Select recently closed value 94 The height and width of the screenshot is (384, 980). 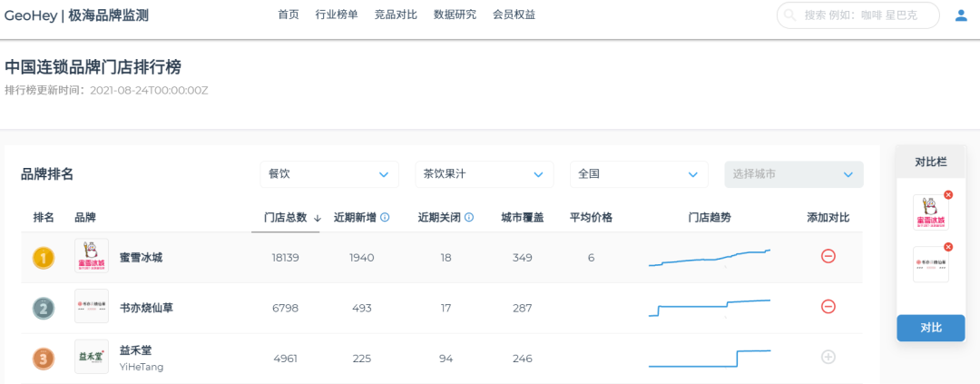[x=445, y=359]
